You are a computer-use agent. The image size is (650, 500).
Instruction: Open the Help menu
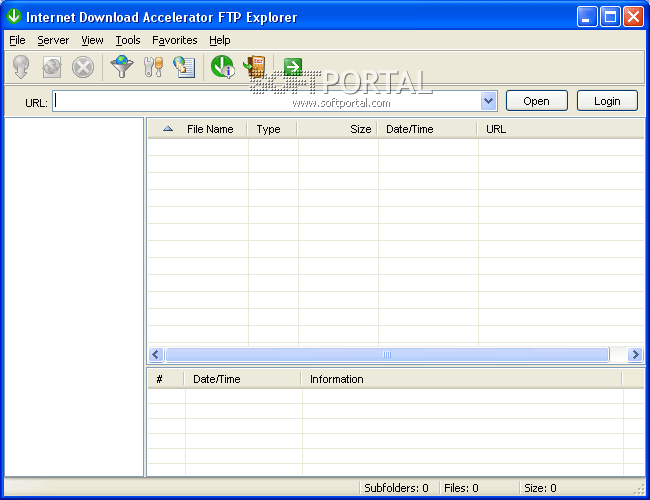(220, 40)
